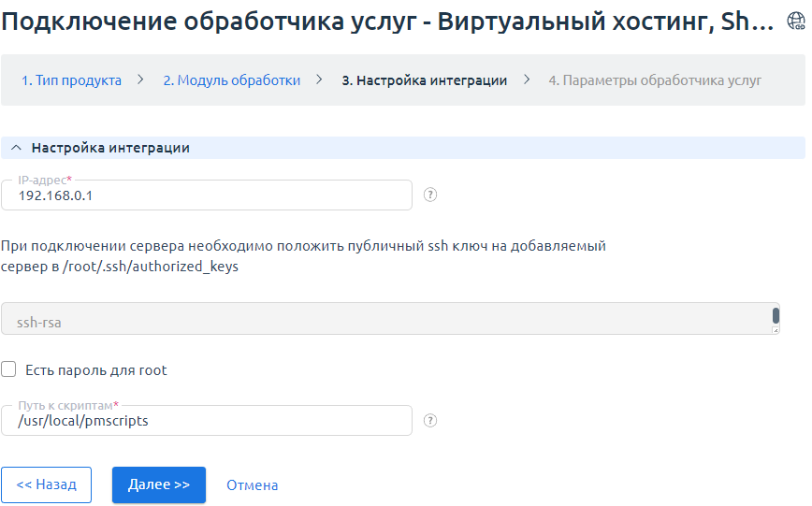This screenshot has width=812, height=506.
Task: Click resize handle of ssh-rsa text area
Action: (x=775, y=330)
